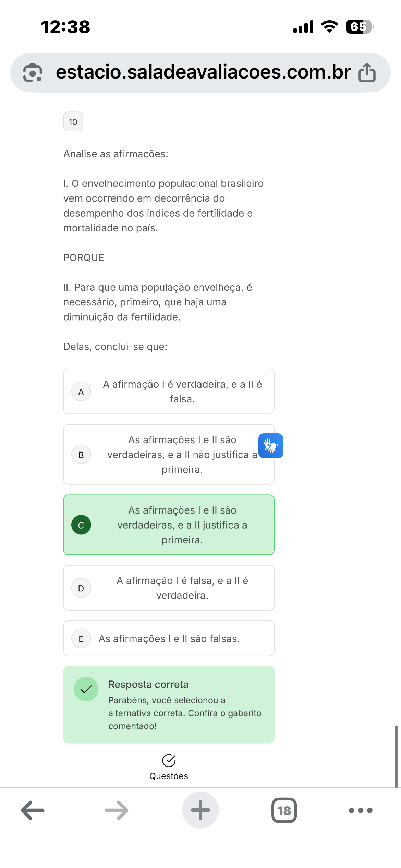Open the three-dot browser menu
The width and height of the screenshot is (401, 868).
tap(361, 810)
